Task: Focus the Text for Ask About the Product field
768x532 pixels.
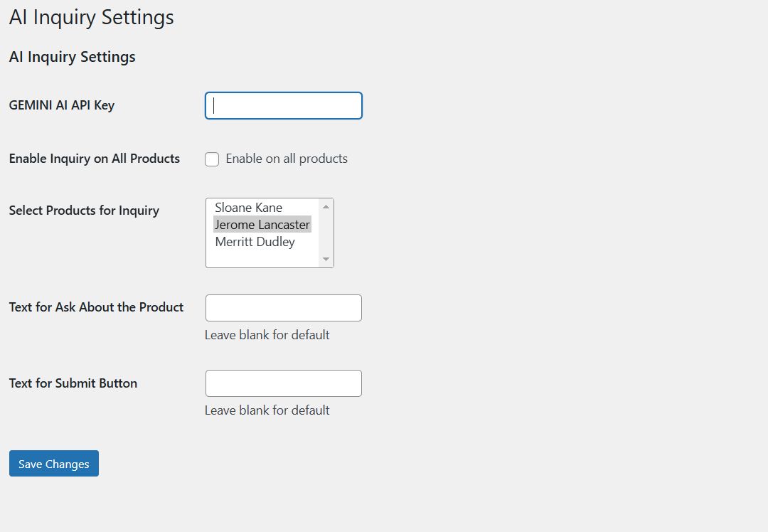Action: 284,308
